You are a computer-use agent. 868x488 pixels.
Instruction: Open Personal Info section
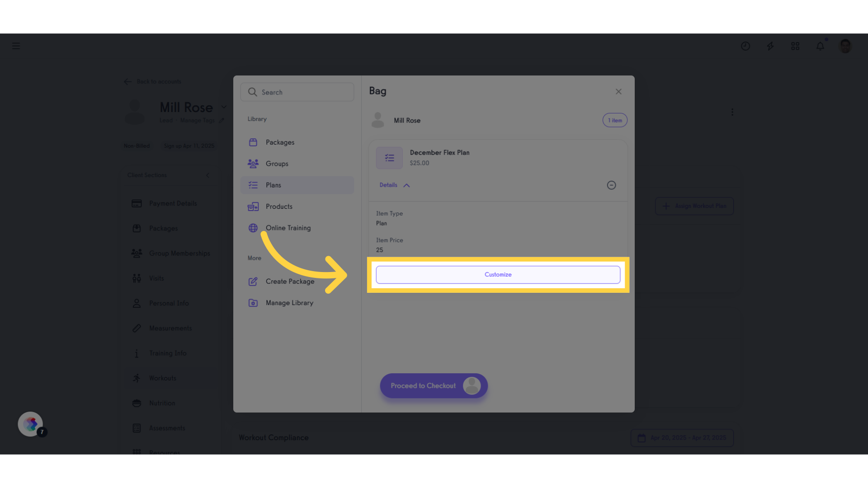[170, 303]
